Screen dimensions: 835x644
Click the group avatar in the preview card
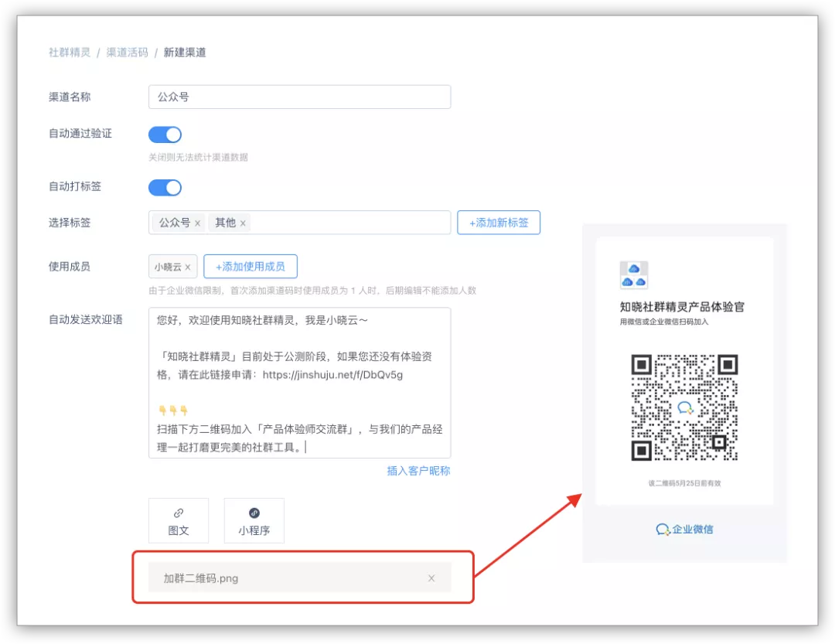click(634, 275)
